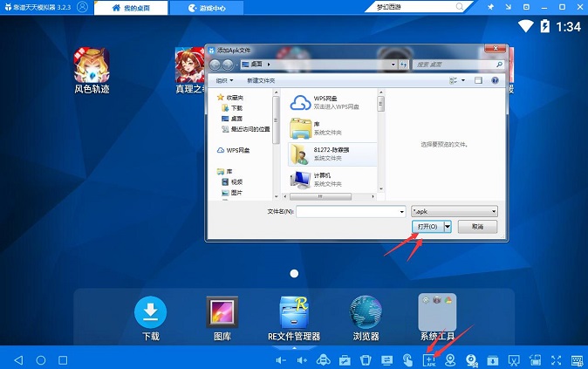Click 新建文件夹 in dialog toolbar
The height and width of the screenshot is (369, 588).
[261, 80]
